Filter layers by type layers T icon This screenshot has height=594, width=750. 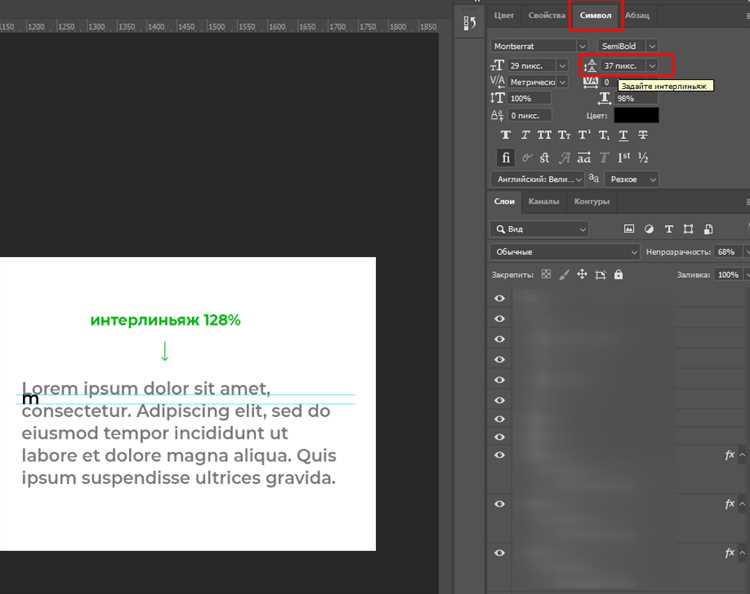[x=669, y=229]
